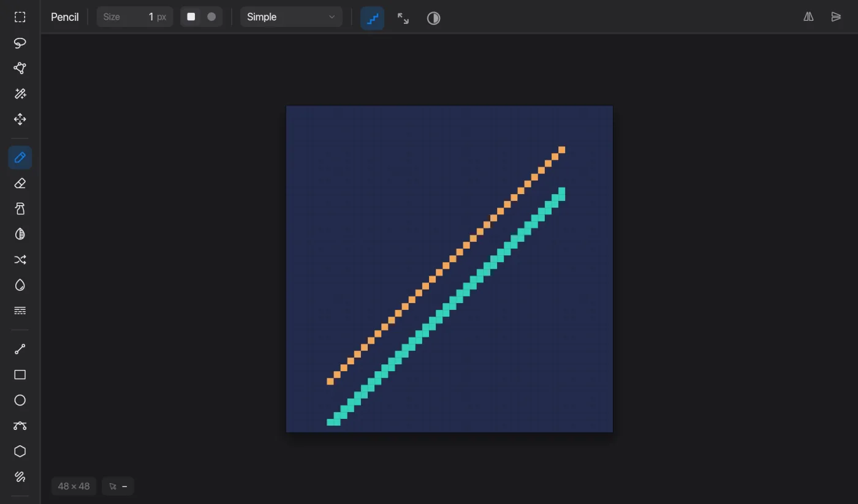This screenshot has width=858, height=504.
Task: Choose the Ellipse shape tool
Action: click(x=20, y=401)
